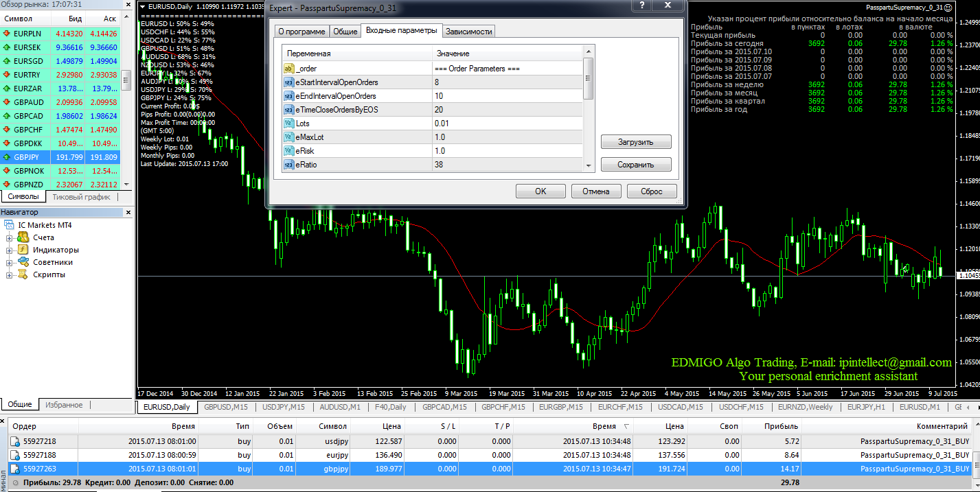The image size is (980, 492).
Task: Click the _order string parameter icon
Action: pyautogui.click(x=288, y=69)
